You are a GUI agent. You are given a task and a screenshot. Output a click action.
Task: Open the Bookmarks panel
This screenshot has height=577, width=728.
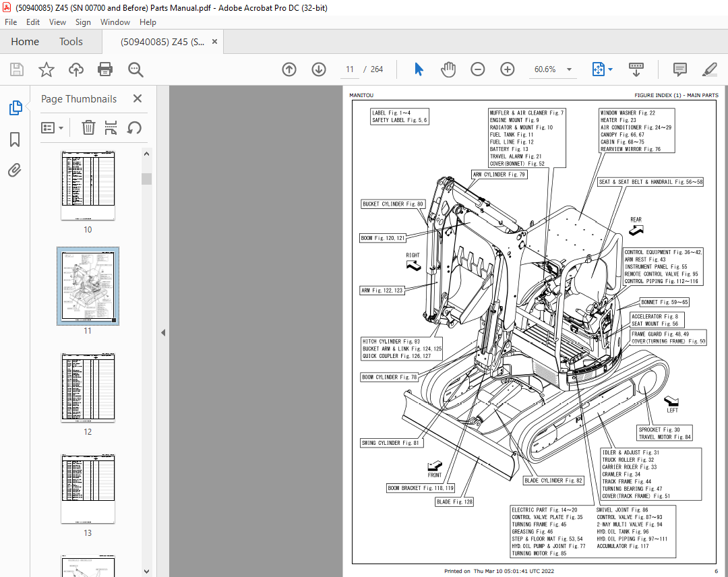pos(15,140)
